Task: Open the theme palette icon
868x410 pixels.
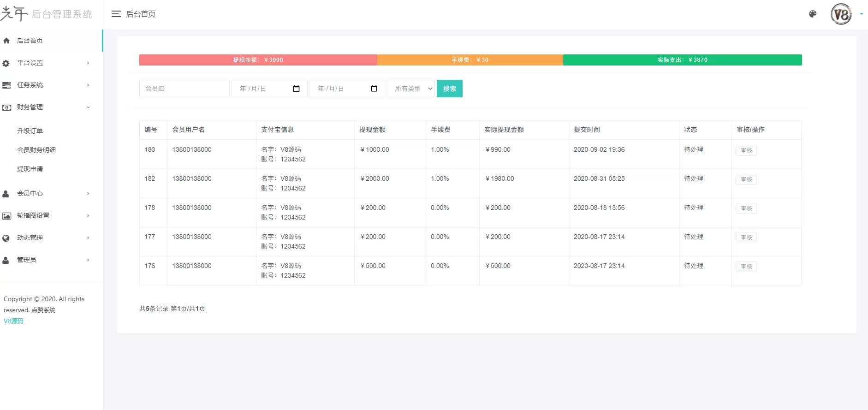Action: tap(813, 14)
